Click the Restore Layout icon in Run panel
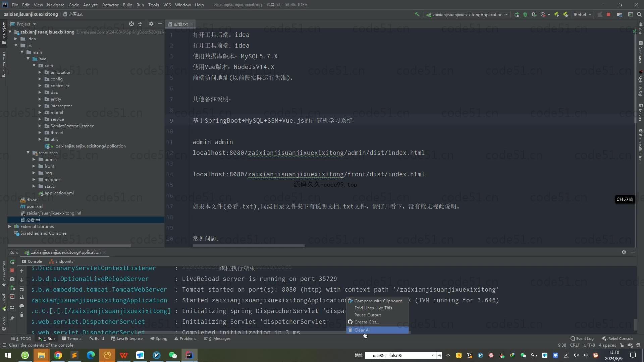 pyautogui.click(x=12, y=307)
